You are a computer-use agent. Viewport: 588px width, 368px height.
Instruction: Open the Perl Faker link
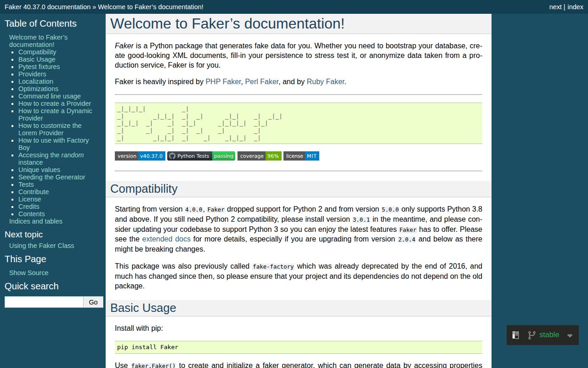click(262, 81)
